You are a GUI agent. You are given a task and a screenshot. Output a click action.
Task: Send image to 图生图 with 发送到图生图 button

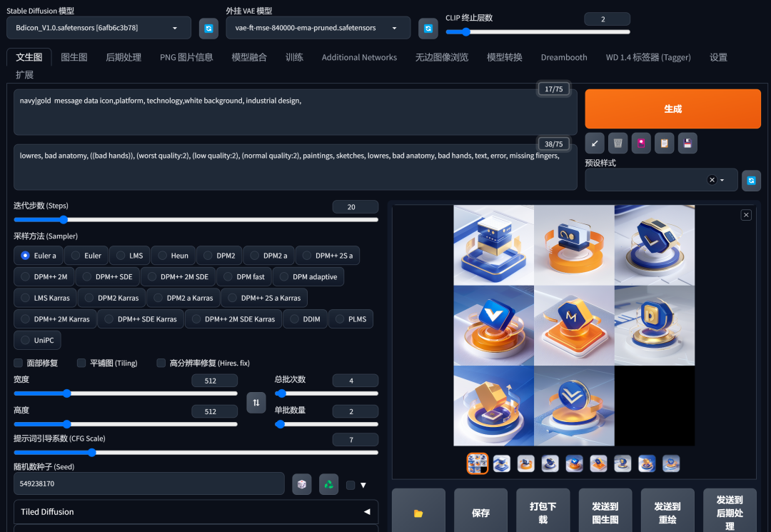(605, 513)
